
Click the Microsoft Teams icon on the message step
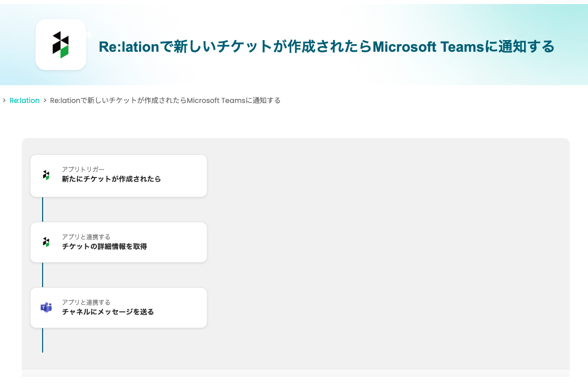(46, 307)
